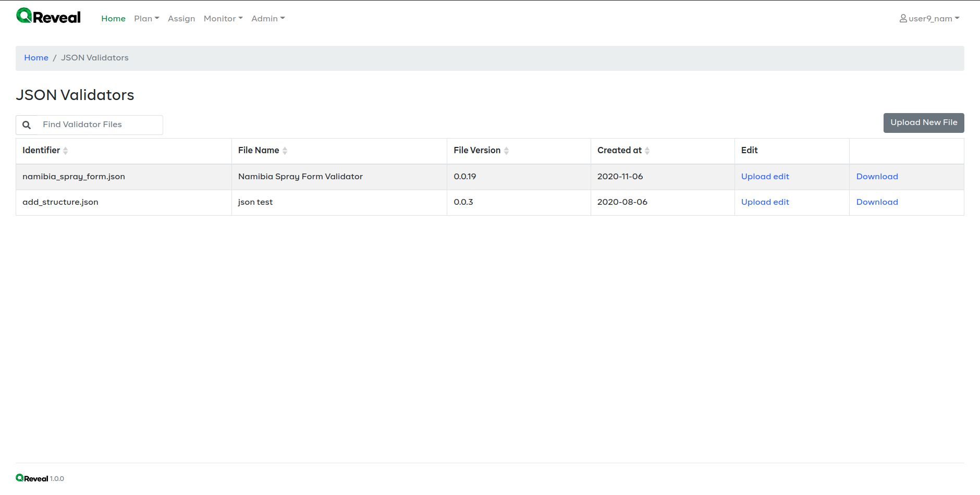Viewport: 980px width, 495px height.
Task: Sort the table by the Identifier column arrows
Action: pos(66,151)
